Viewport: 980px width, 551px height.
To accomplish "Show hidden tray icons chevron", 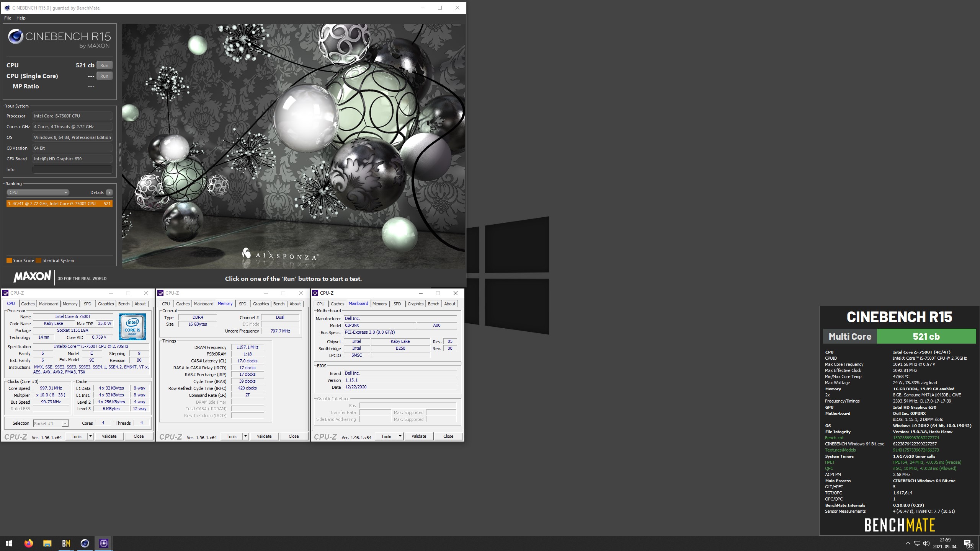I will tap(908, 543).
